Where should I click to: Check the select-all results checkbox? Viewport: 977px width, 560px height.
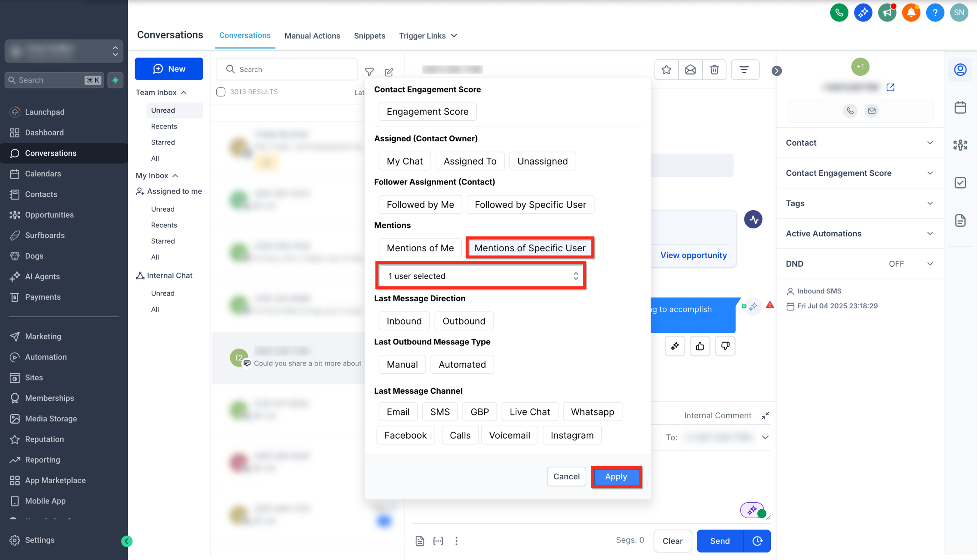pyautogui.click(x=221, y=92)
